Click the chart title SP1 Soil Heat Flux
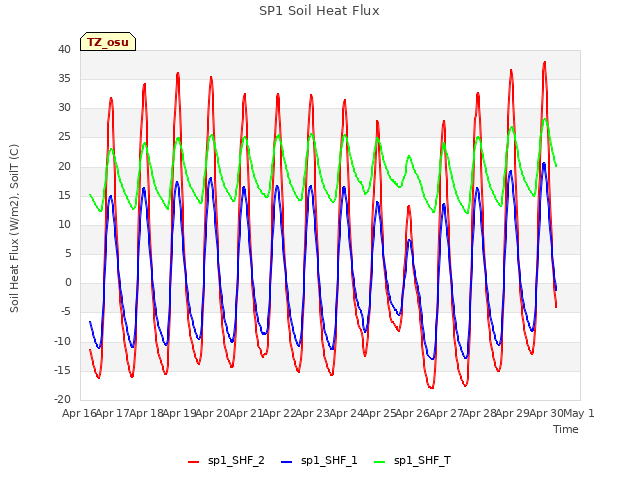The height and width of the screenshot is (480, 640). (319, 11)
